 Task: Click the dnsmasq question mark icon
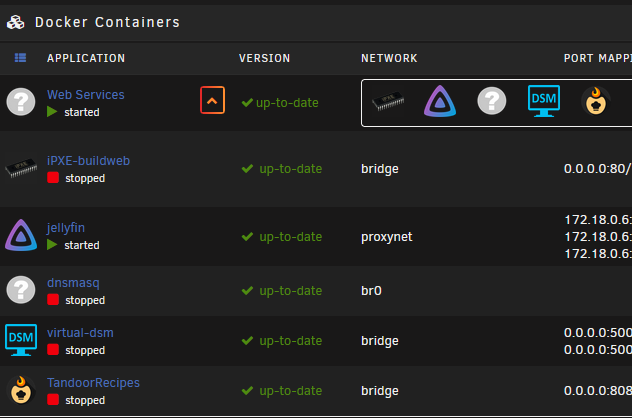(21, 289)
